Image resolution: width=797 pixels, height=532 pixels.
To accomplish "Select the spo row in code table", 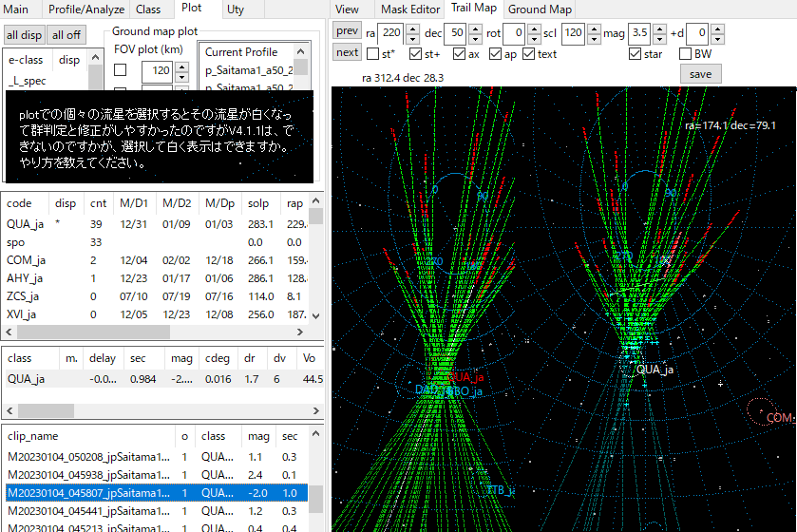I will (156, 242).
